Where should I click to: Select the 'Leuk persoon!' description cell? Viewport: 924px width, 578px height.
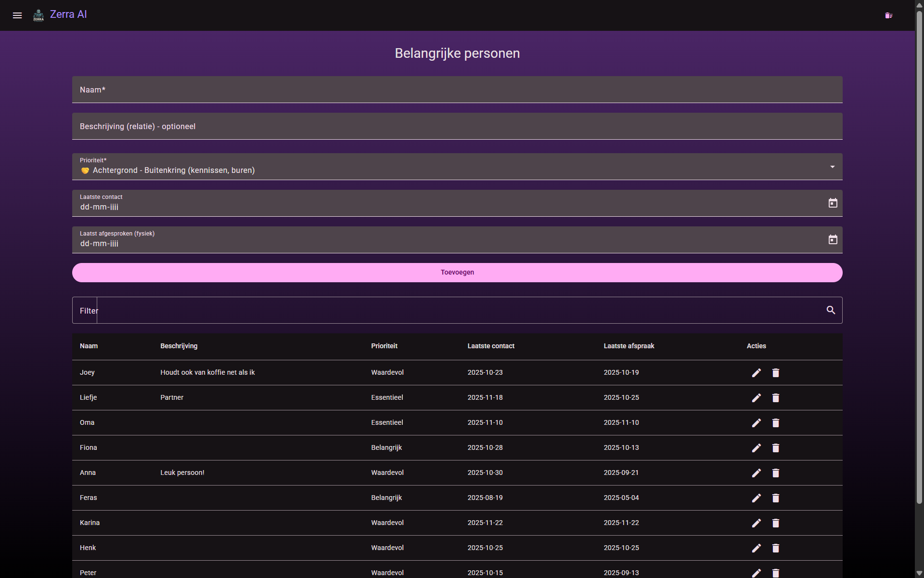[182, 473]
